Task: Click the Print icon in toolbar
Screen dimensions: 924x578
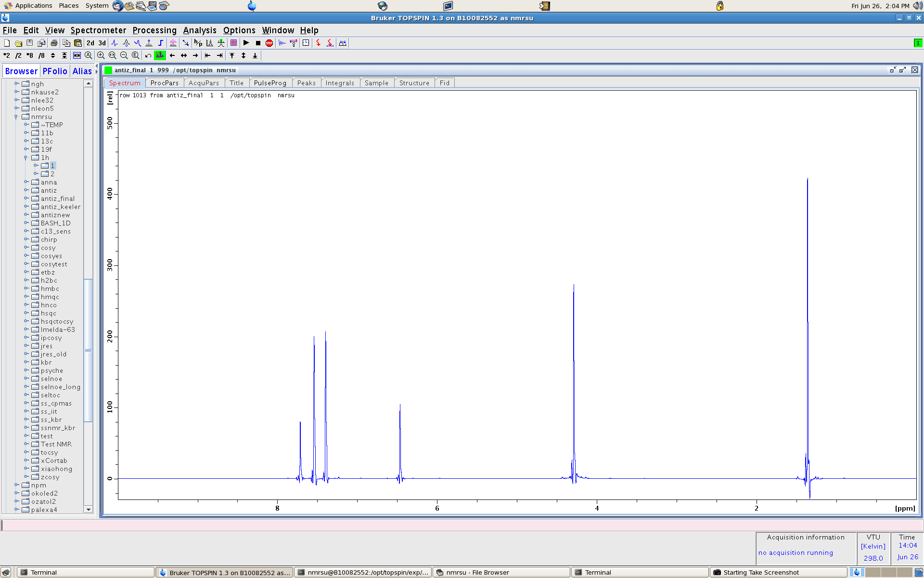Action: (x=54, y=43)
